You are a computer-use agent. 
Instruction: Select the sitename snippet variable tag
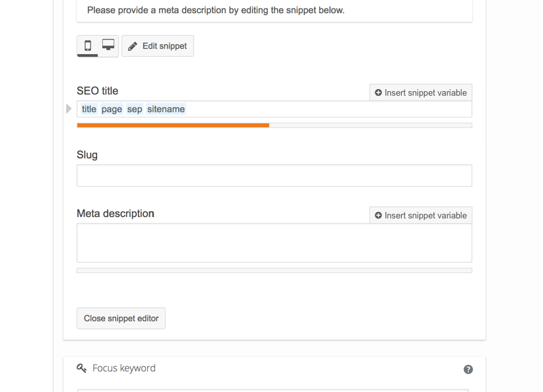tap(166, 109)
